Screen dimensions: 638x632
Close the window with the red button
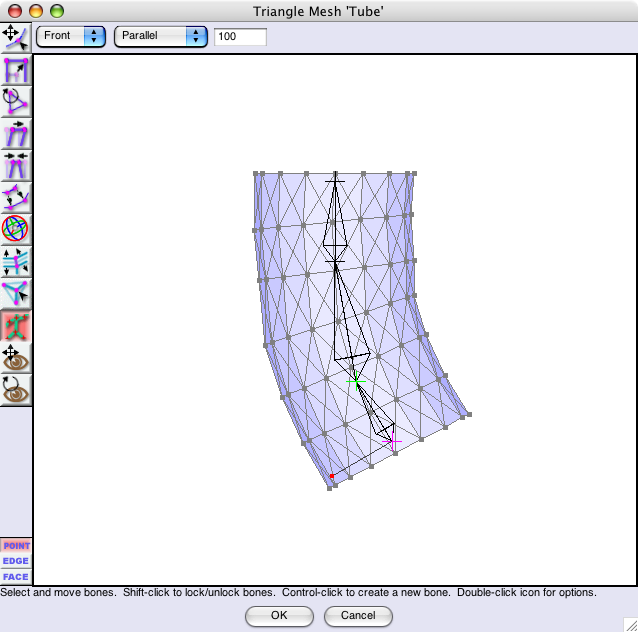click(15, 11)
